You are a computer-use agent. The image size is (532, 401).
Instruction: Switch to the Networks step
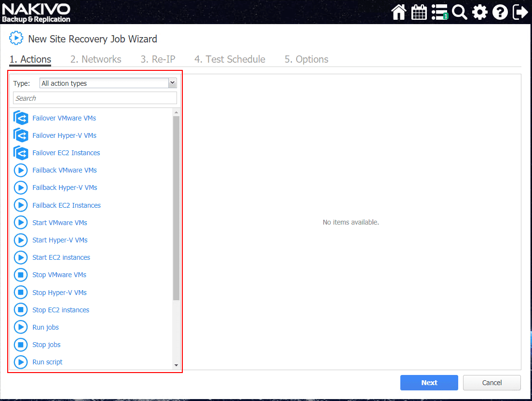coord(95,59)
